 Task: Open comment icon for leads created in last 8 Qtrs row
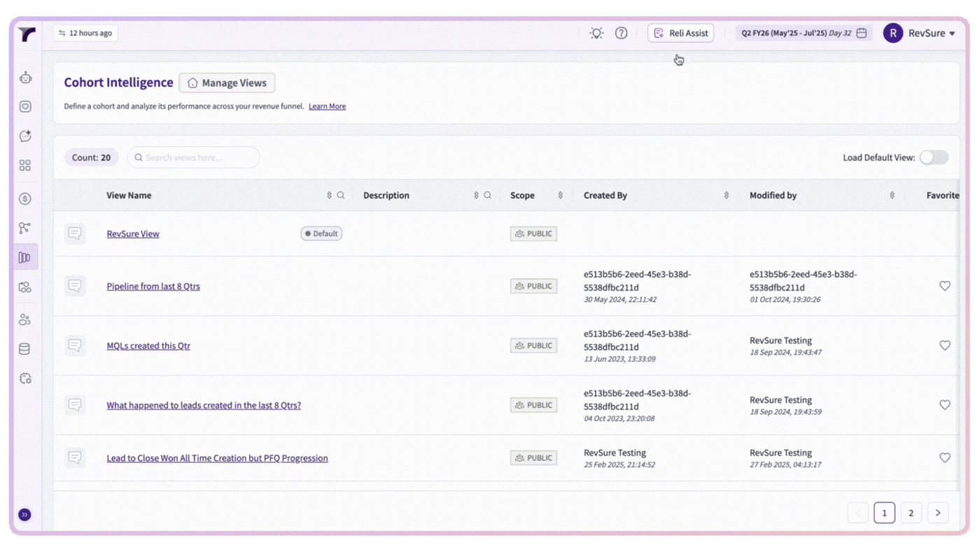pyautogui.click(x=75, y=405)
